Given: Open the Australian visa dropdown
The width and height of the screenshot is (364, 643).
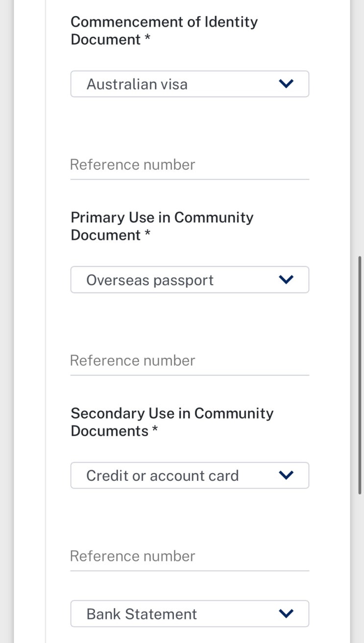Looking at the screenshot, I should click(x=190, y=84).
